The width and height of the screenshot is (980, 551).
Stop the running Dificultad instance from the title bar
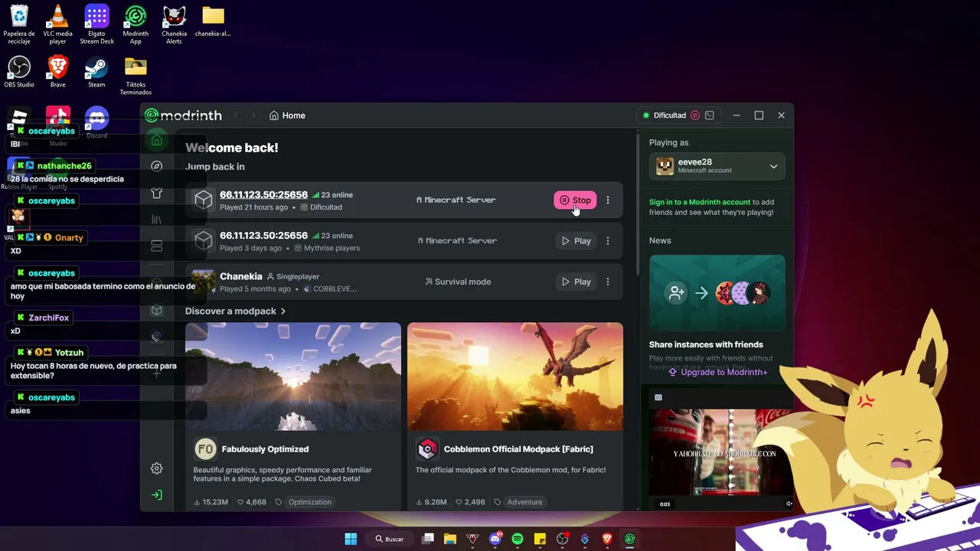point(695,116)
